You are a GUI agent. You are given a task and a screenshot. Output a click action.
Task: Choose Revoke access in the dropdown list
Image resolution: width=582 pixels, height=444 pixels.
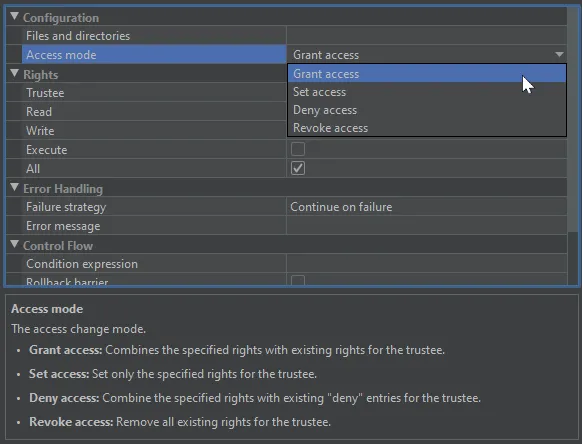(427, 128)
